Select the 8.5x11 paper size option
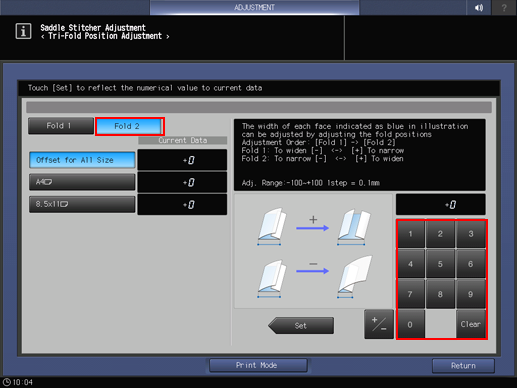 point(82,204)
